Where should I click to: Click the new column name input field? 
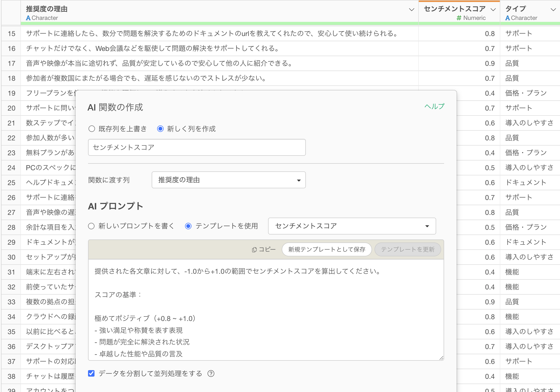pyautogui.click(x=197, y=147)
